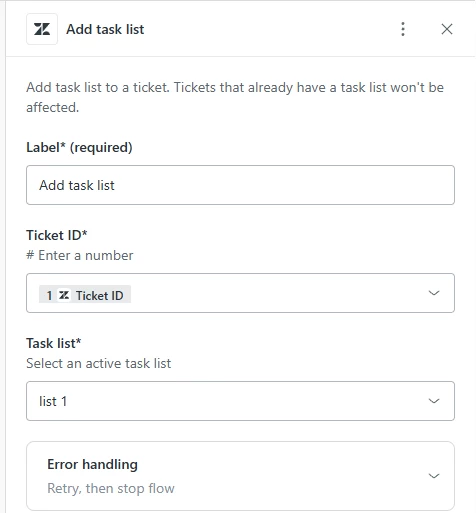Click the number 1 step badge in pill
476x513 pixels.
pyautogui.click(x=49, y=295)
